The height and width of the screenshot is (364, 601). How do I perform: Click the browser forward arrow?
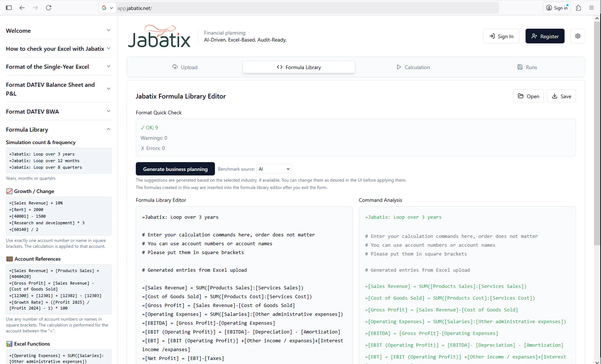[x=35, y=8]
